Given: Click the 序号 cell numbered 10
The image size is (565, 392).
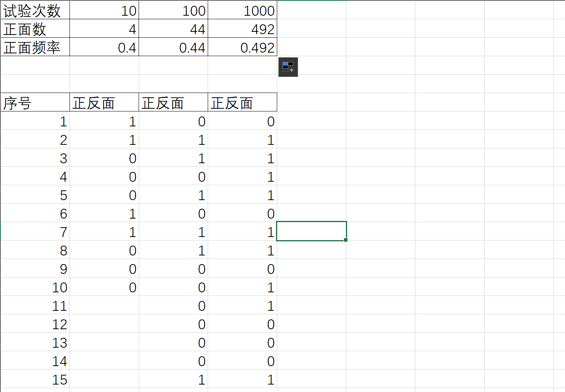Looking at the screenshot, I should [x=35, y=286].
